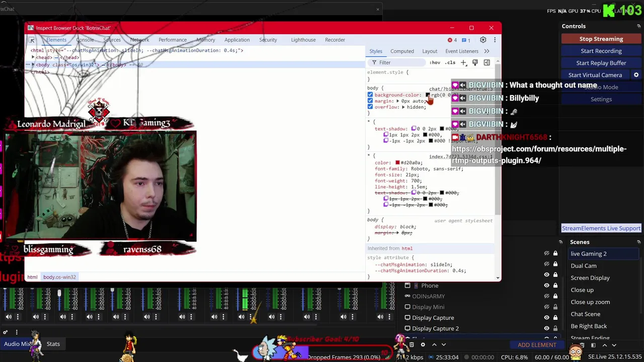The height and width of the screenshot is (362, 644).
Task: Click the red errors count badge
Action: [452, 40]
